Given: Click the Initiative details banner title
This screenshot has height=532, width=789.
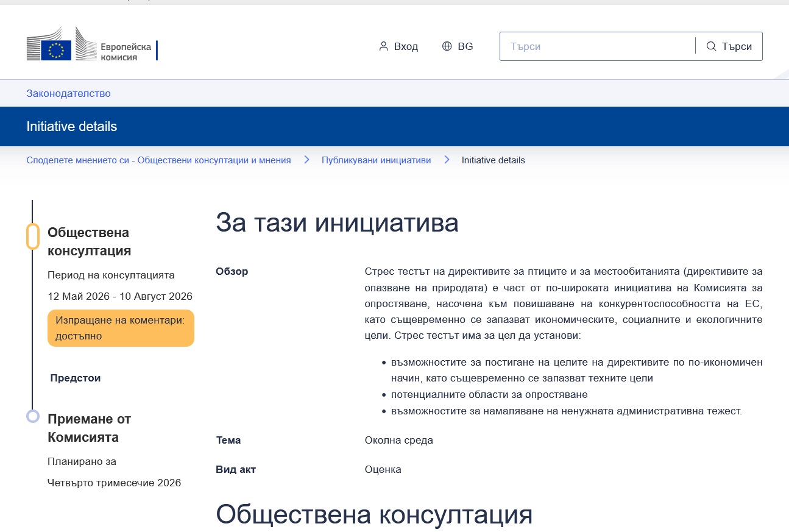Looking at the screenshot, I should pyautogui.click(x=72, y=127).
